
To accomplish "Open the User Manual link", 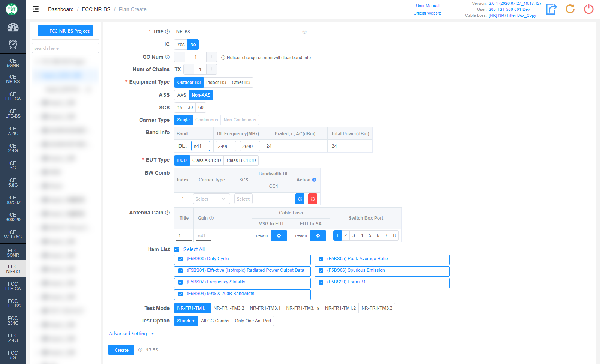I will pos(427,6).
